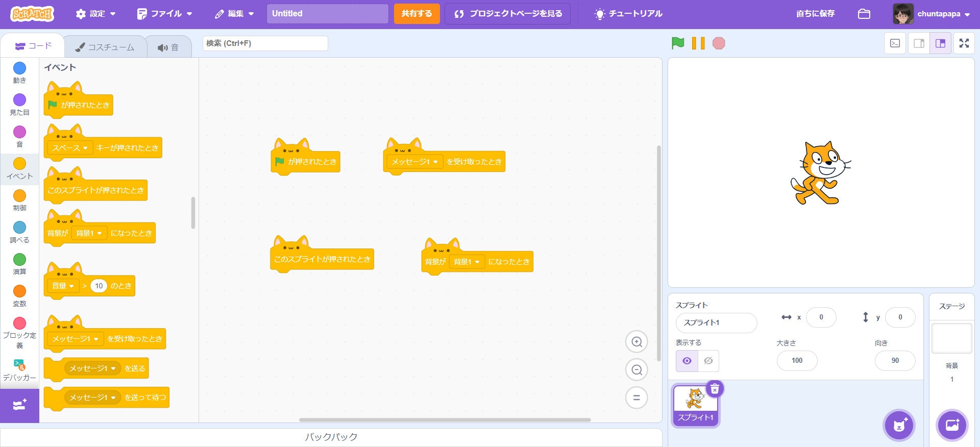Click the 検索 (Ctrl+F) search box
The image size is (980, 447).
point(265,43)
